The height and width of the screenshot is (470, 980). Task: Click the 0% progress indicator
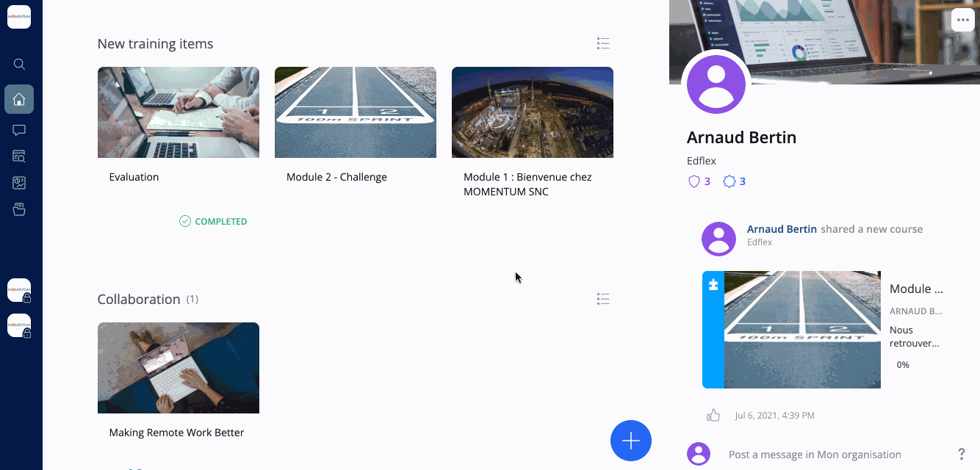point(903,364)
